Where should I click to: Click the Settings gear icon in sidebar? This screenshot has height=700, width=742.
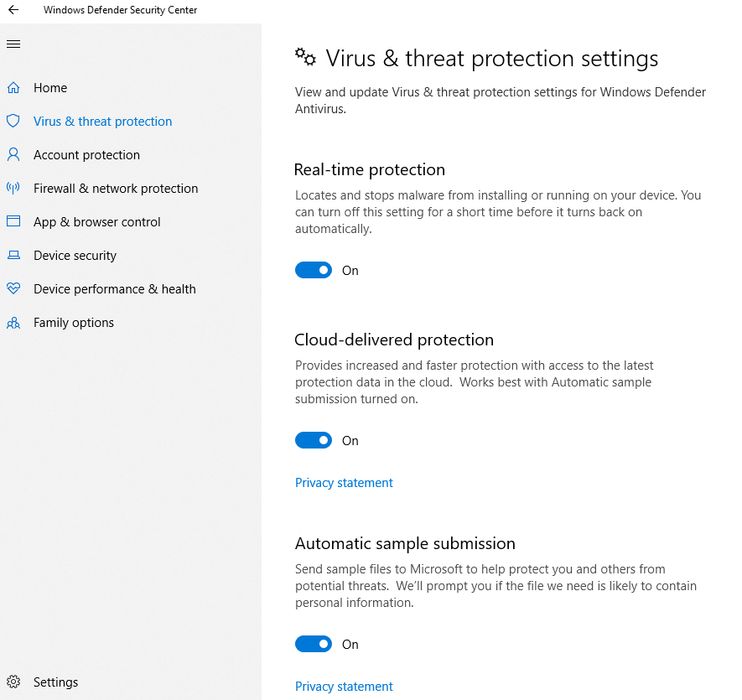13,682
